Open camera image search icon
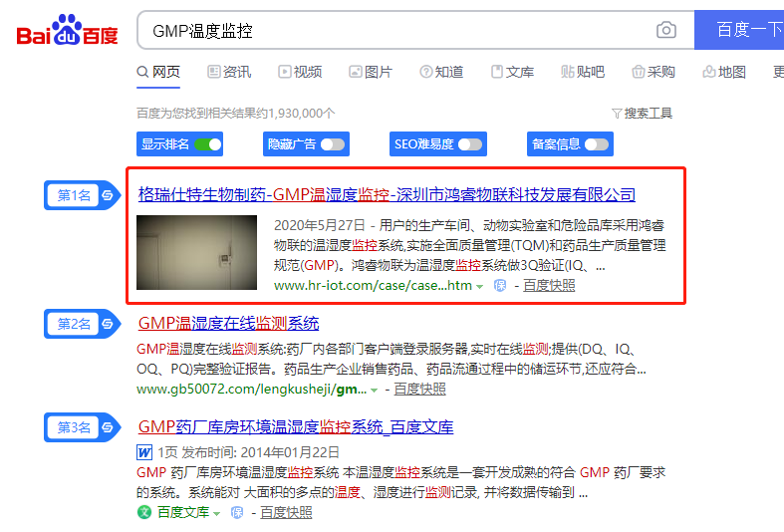Screen dimensions: 784x532 [666, 30]
